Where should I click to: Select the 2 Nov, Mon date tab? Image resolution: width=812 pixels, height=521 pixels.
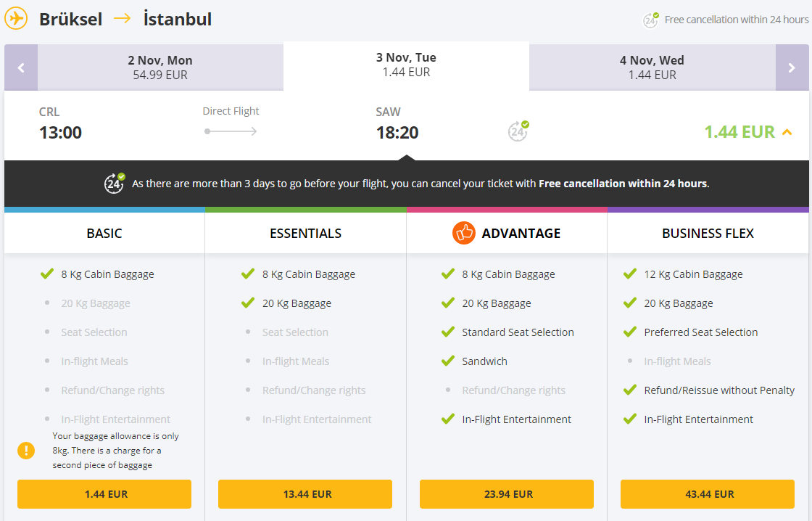(160, 67)
